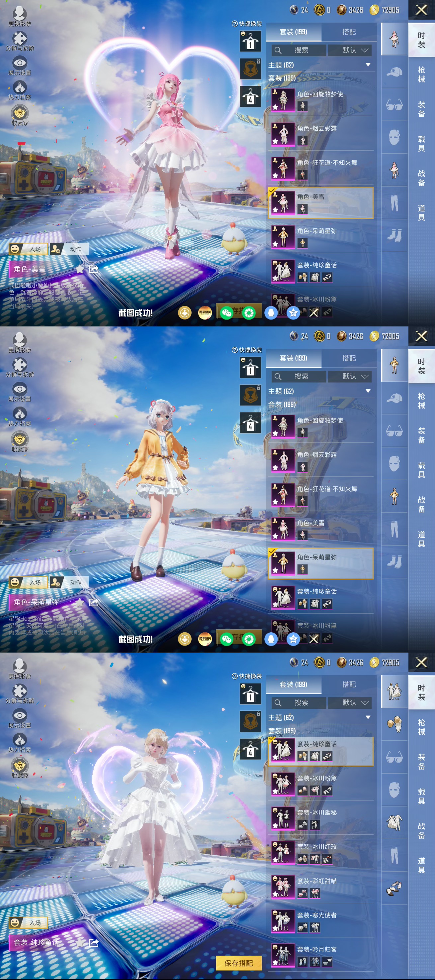Image resolution: width=435 pixels, height=980 pixels.
Task: Select 套装-冰川幽秘 outfit row
Action: pyautogui.click(x=321, y=818)
